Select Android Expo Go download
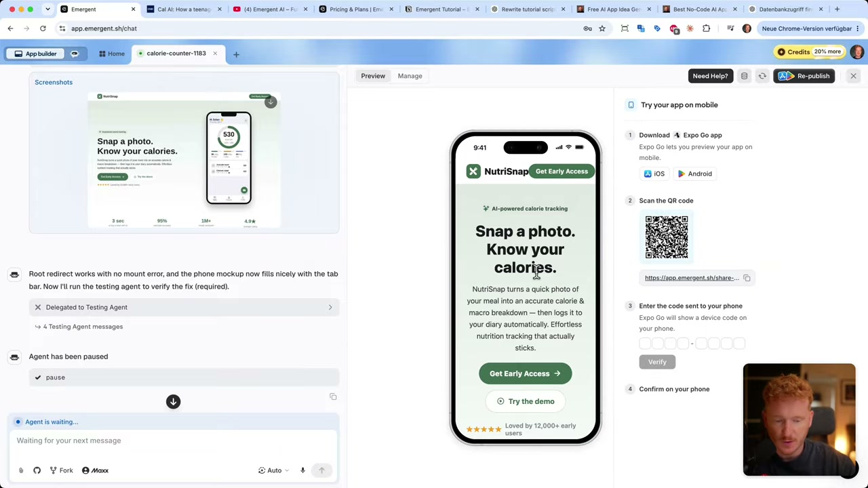Viewport: 868px width, 488px height. pyautogui.click(x=695, y=174)
